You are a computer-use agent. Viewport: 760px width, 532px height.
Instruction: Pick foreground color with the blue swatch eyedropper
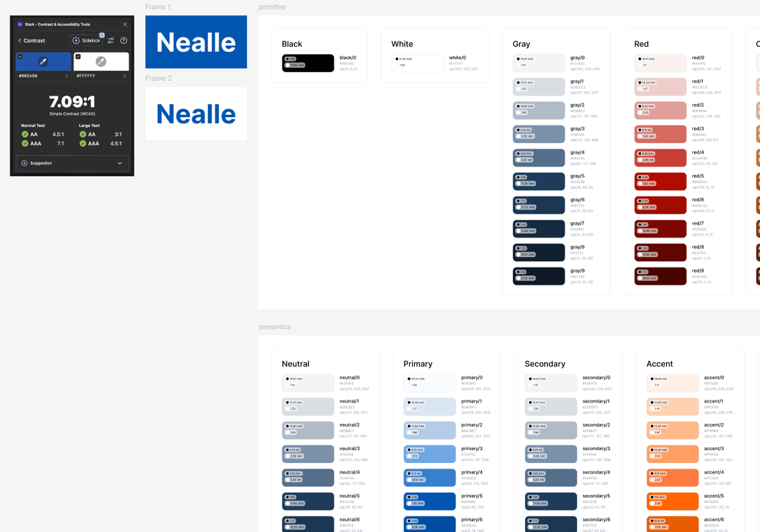43,61
